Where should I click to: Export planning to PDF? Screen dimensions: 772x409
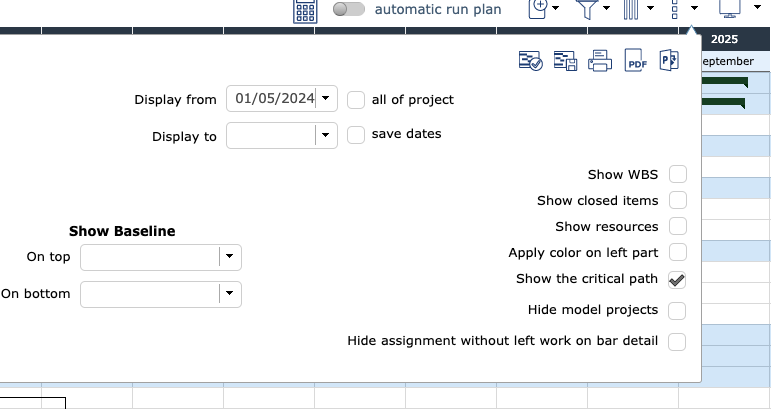pyautogui.click(x=634, y=62)
